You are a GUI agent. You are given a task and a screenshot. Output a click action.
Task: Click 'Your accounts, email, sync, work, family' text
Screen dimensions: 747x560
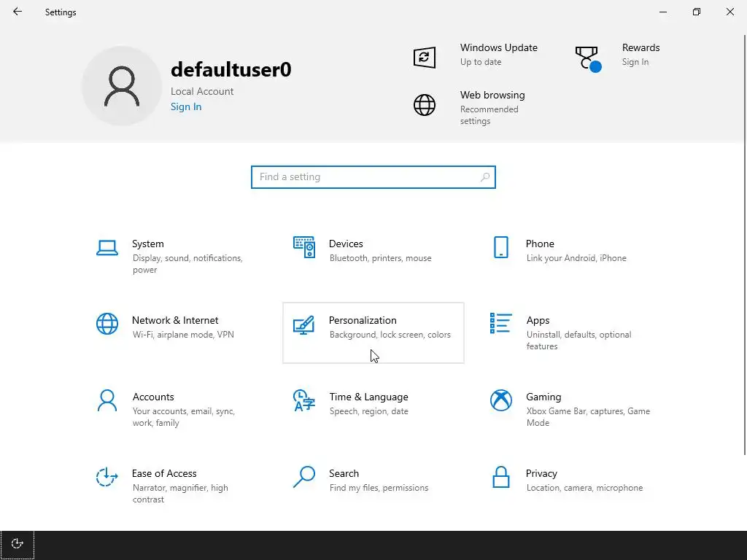[x=183, y=417]
